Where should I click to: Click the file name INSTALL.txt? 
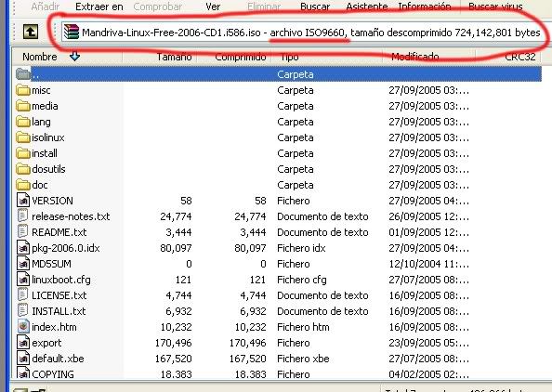59,311
